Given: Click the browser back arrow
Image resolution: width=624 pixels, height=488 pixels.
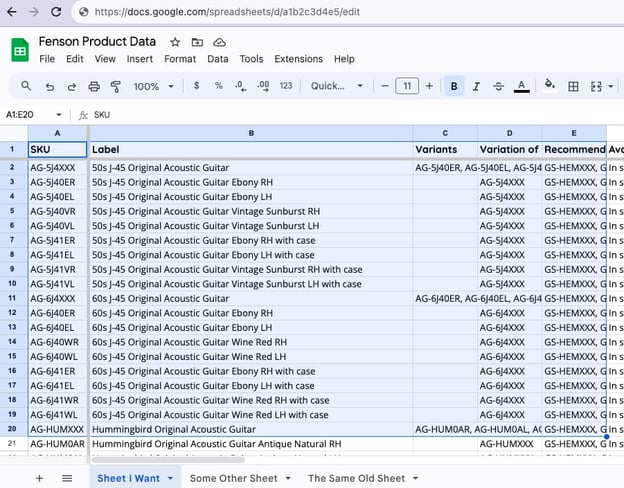Looking at the screenshot, I should coord(12,12).
